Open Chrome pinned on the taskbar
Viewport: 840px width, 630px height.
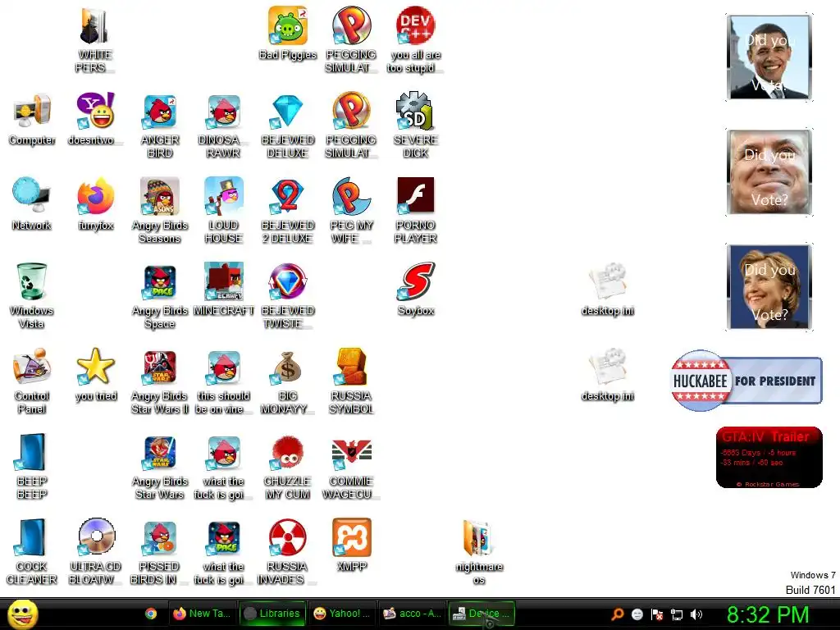click(151, 614)
